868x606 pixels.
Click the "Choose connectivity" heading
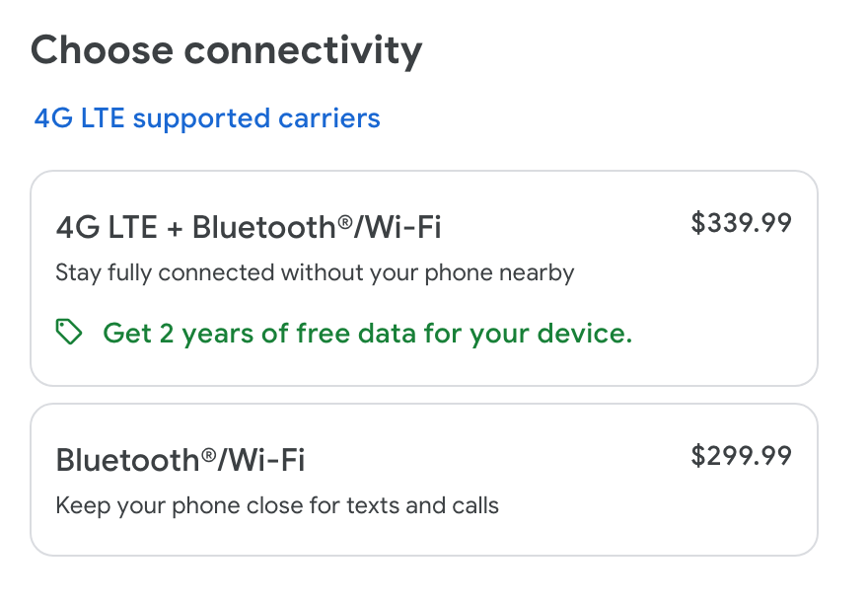pyautogui.click(x=227, y=50)
